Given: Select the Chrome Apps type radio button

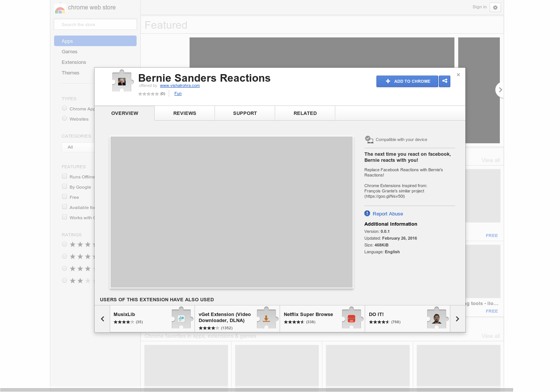Looking at the screenshot, I should (64, 108).
